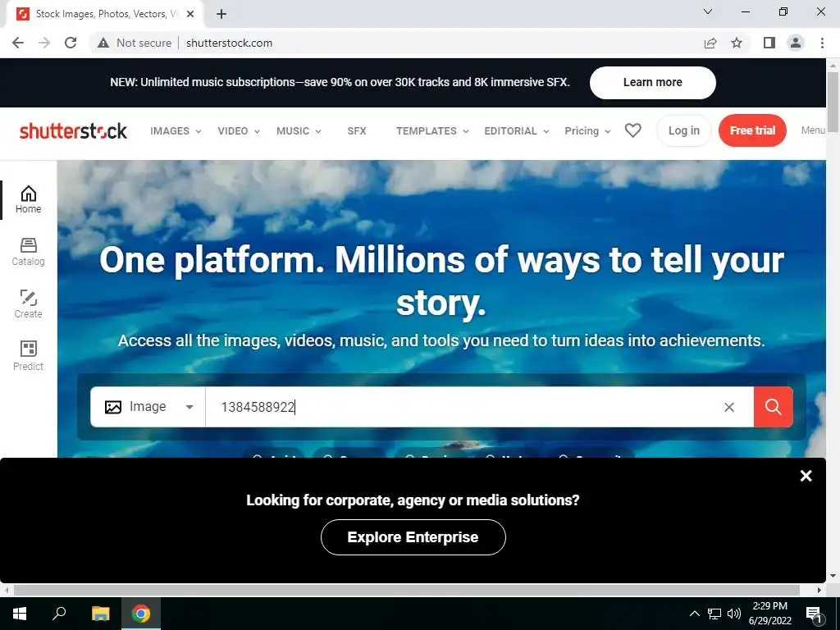Open the Chrome three-dot menu
The image size is (840, 630).
(822, 43)
